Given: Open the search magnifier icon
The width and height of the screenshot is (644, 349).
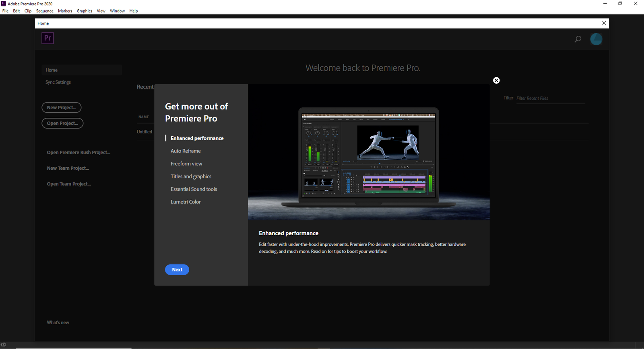Looking at the screenshot, I should tap(578, 39).
